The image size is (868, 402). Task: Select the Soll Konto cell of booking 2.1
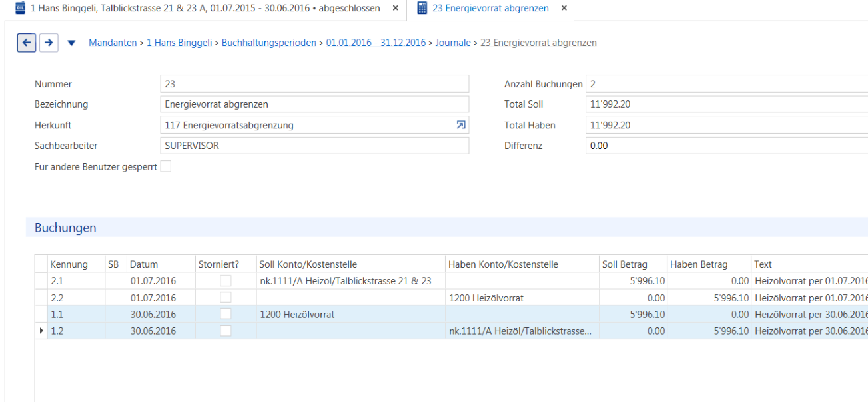click(x=350, y=281)
